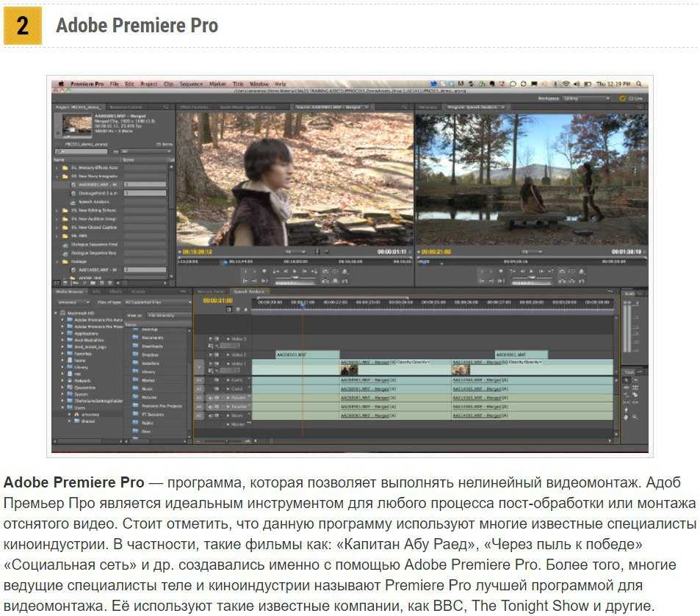Click the Program monitor current timecode
700x616 pixels.
coord(436,252)
